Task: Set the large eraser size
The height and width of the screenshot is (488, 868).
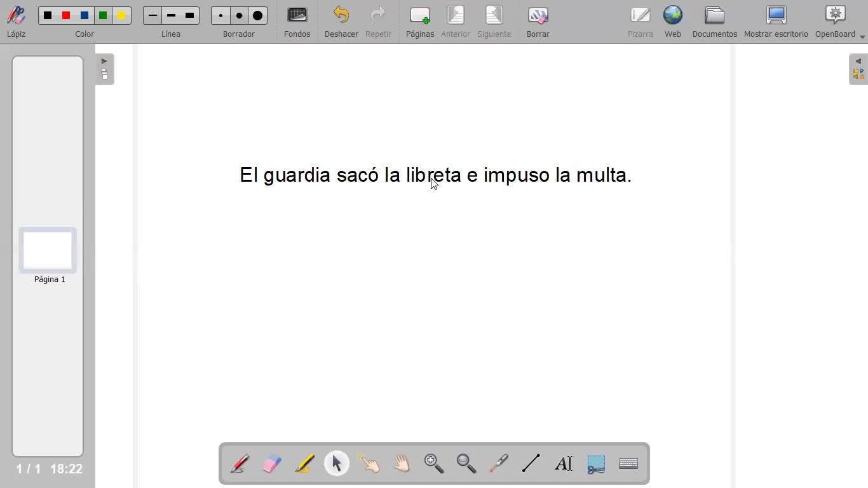Action: [257, 15]
